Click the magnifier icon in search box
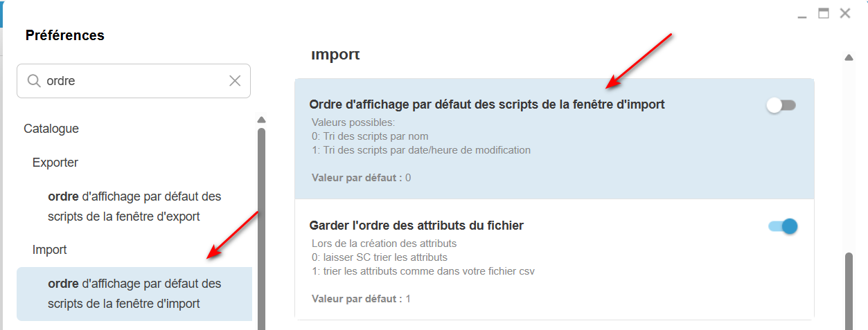868x330 pixels. [x=34, y=81]
